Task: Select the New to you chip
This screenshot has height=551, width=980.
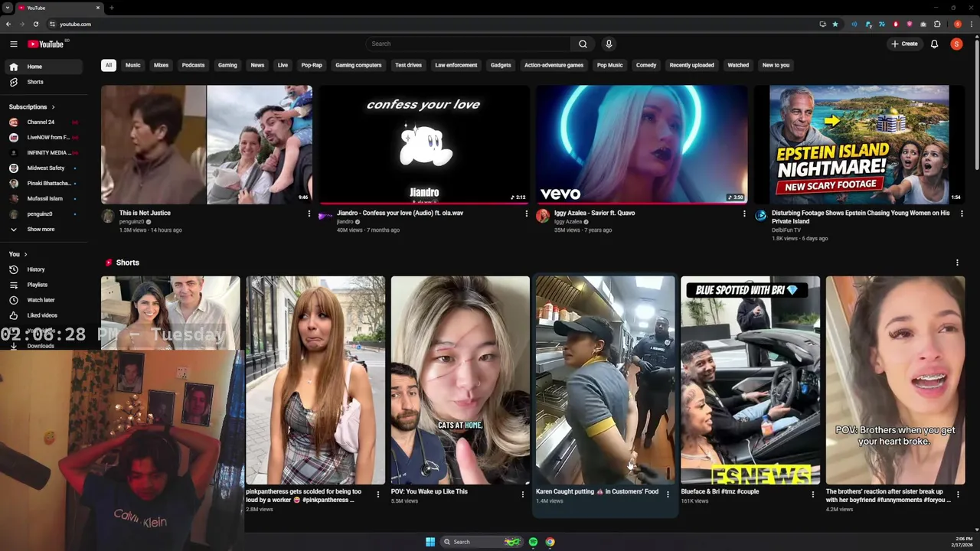Action: point(776,65)
